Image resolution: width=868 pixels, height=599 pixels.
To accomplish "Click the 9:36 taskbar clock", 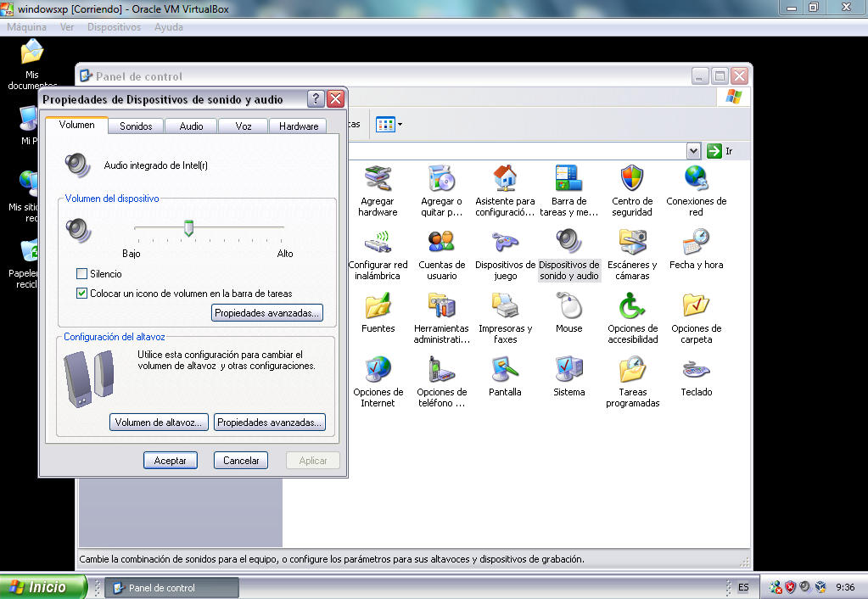I will click(845, 587).
